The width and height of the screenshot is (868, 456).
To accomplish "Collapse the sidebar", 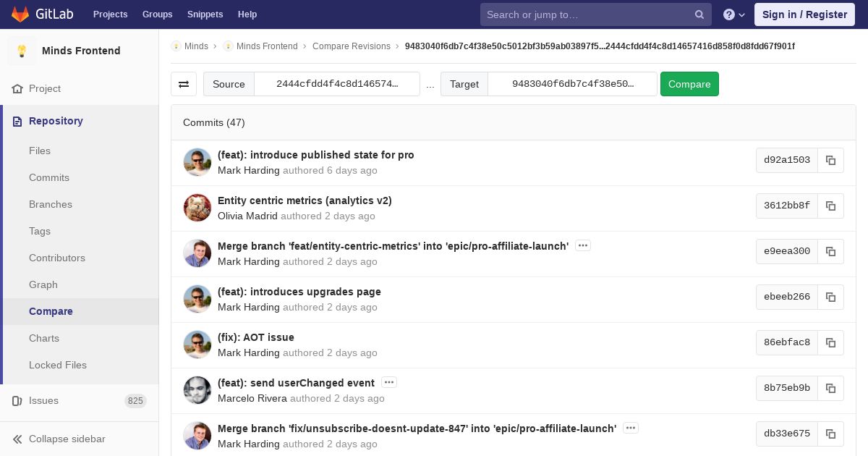I will pos(67,439).
